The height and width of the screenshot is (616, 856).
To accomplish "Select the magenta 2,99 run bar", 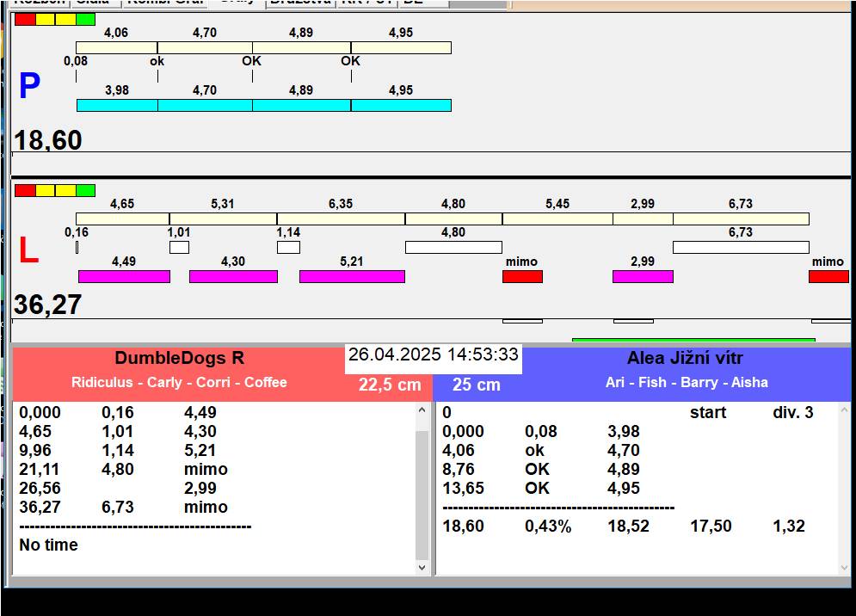I will pos(643,276).
